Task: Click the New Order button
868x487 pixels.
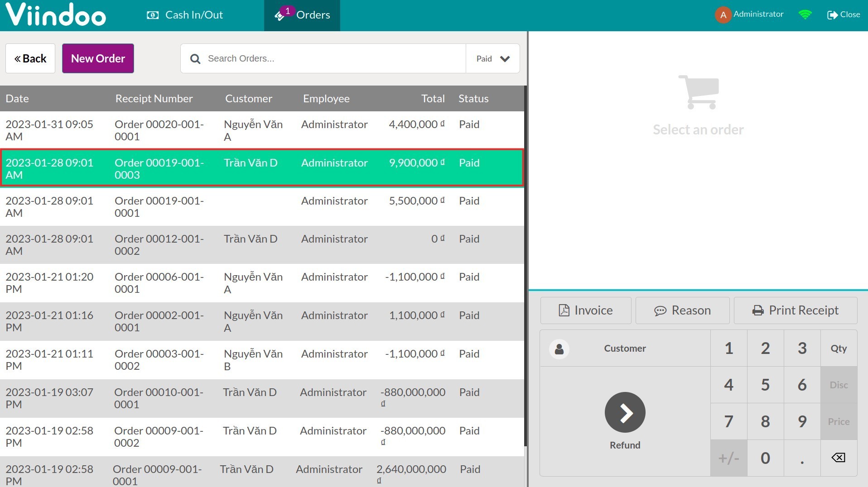Action: pyautogui.click(x=98, y=58)
